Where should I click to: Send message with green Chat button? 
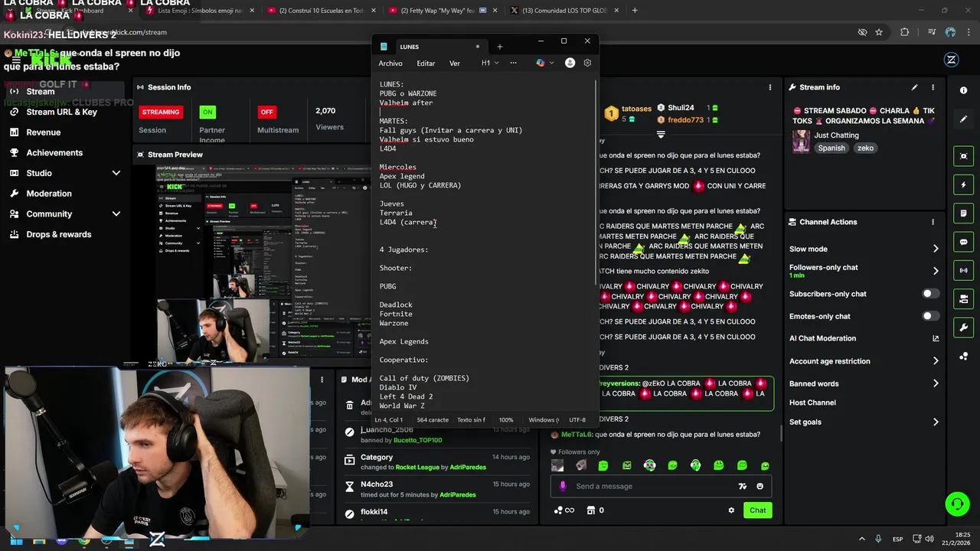pyautogui.click(x=757, y=510)
